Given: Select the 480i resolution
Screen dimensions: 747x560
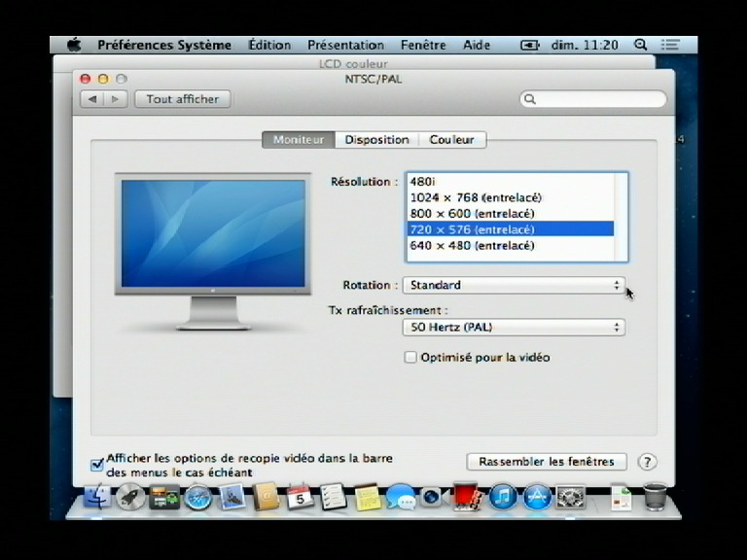Looking at the screenshot, I should point(510,182).
